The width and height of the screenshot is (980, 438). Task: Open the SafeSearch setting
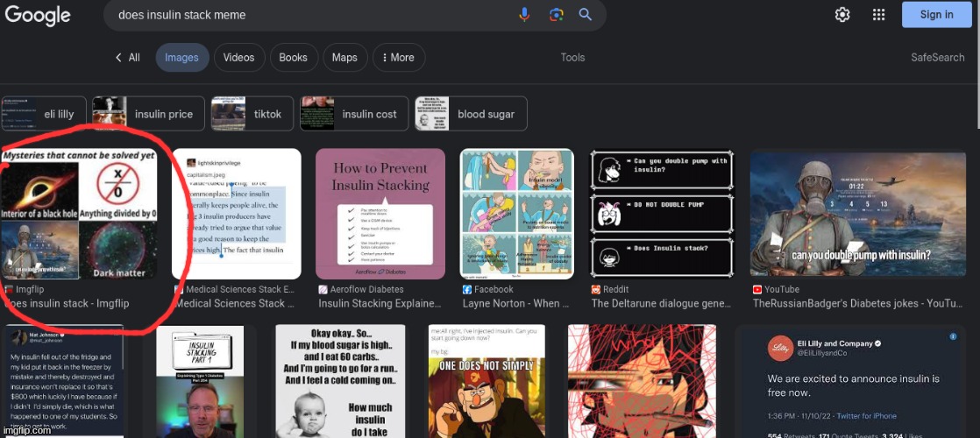938,58
